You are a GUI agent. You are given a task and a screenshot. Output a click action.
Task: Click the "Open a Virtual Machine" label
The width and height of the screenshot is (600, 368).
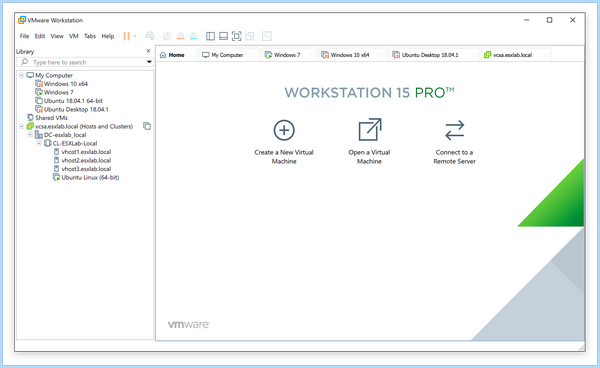[369, 157]
